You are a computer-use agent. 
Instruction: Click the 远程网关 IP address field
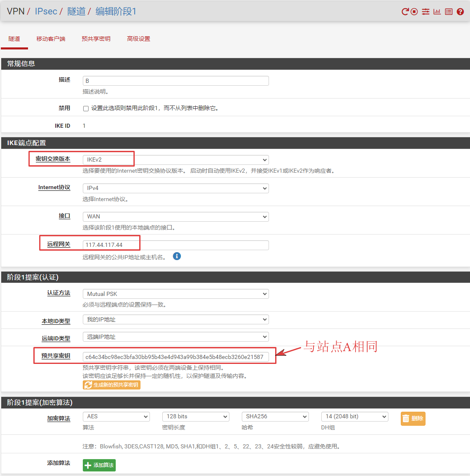point(175,245)
